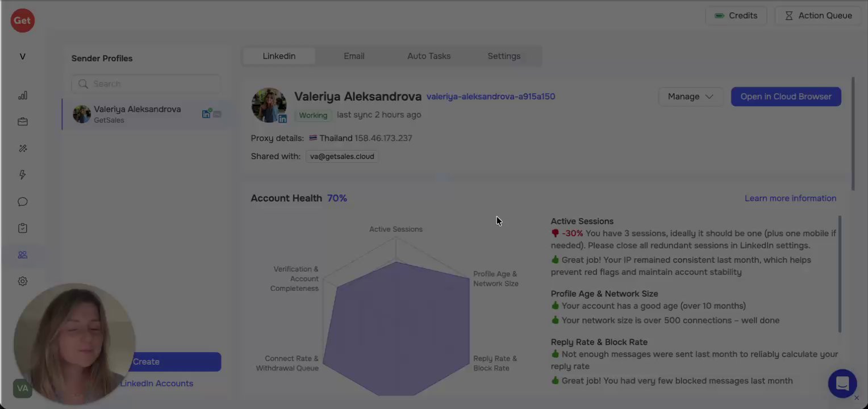This screenshot has height=409, width=868.
Task: Switch to the Email tab
Action: [354, 56]
